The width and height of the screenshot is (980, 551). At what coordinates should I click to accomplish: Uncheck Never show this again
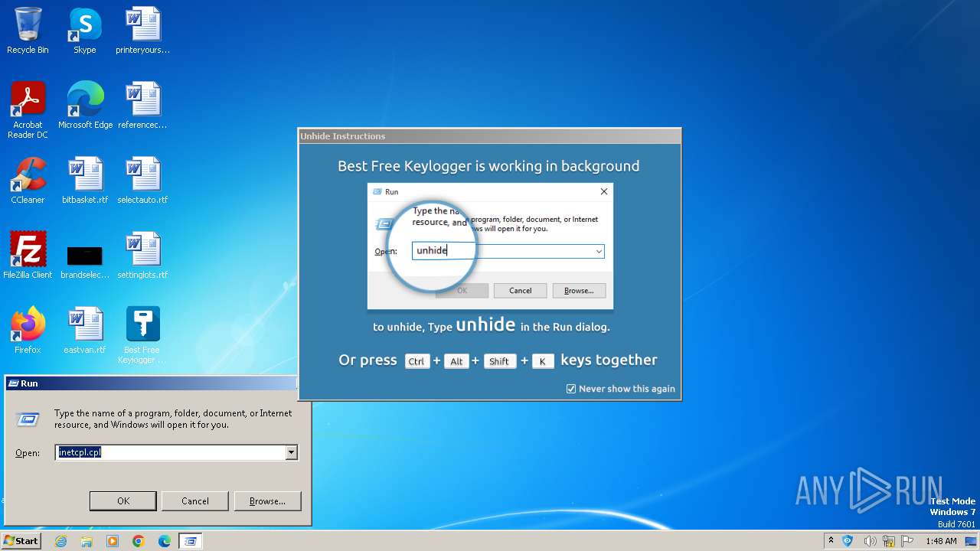point(570,389)
